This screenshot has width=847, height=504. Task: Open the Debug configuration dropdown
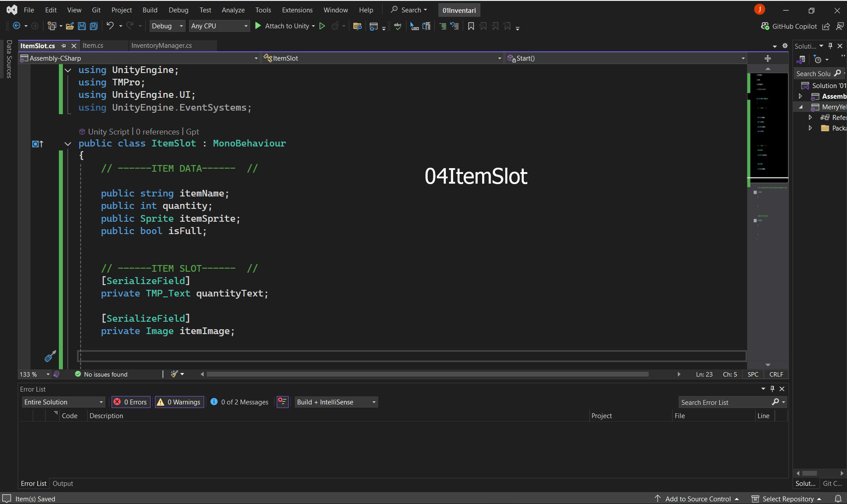tap(167, 26)
